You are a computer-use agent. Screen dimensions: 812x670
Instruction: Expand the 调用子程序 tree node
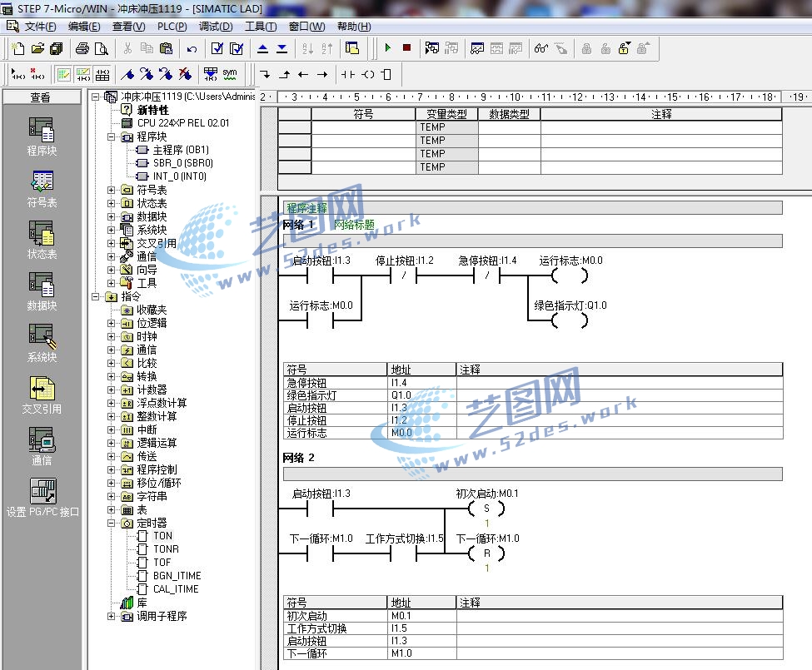(111, 616)
